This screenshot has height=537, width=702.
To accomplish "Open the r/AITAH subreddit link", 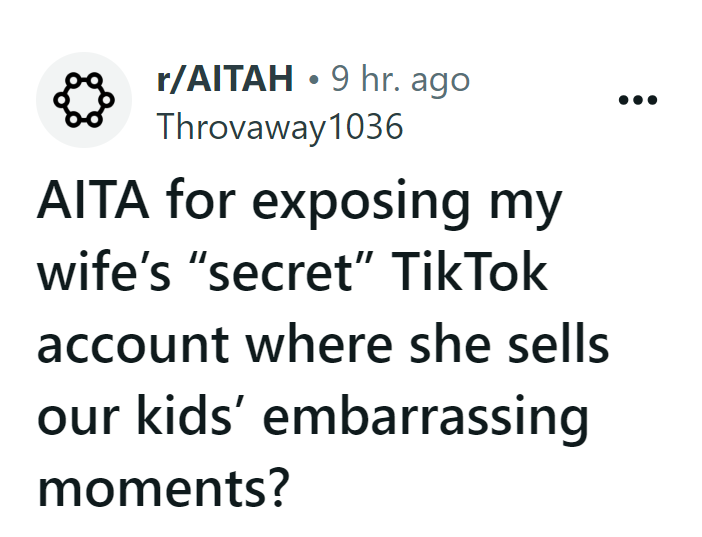I will [x=225, y=79].
